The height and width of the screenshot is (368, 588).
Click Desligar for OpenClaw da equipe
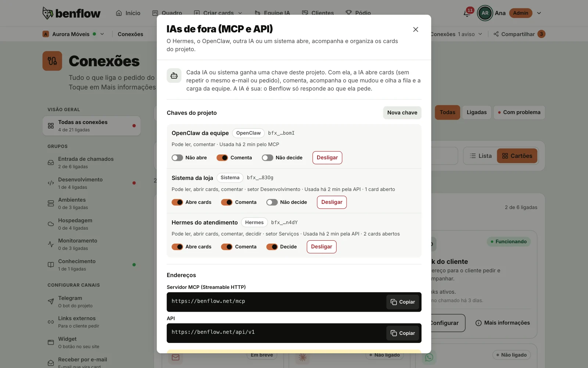[327, 158]
